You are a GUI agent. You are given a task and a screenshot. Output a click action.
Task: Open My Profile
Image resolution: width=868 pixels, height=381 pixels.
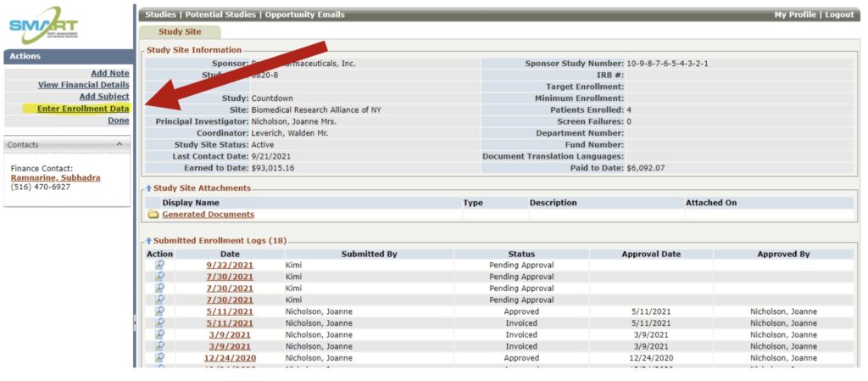pos(795,15)
